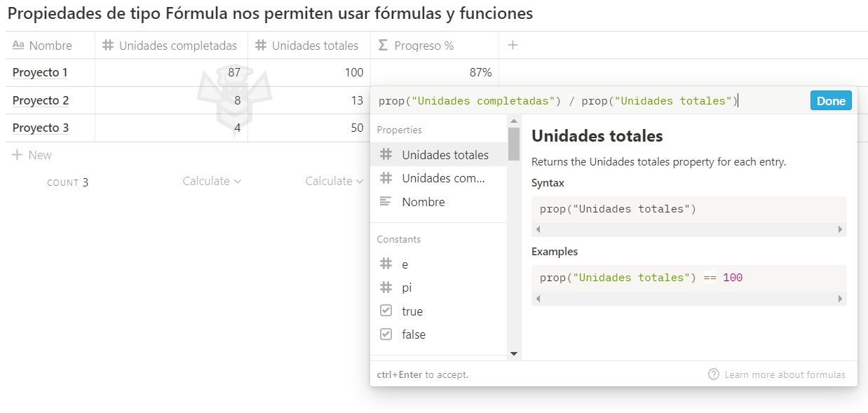This screenshot has width=868, height=413.
Task: Click the plus icon to add a column
Action: click(513, 45)
